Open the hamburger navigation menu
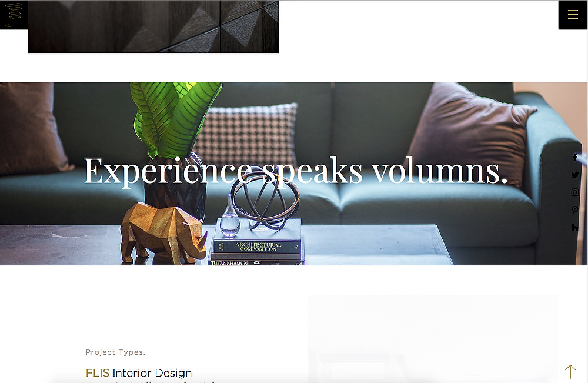The height and width of the screenshot is (383, 588). tap(573, 15)
